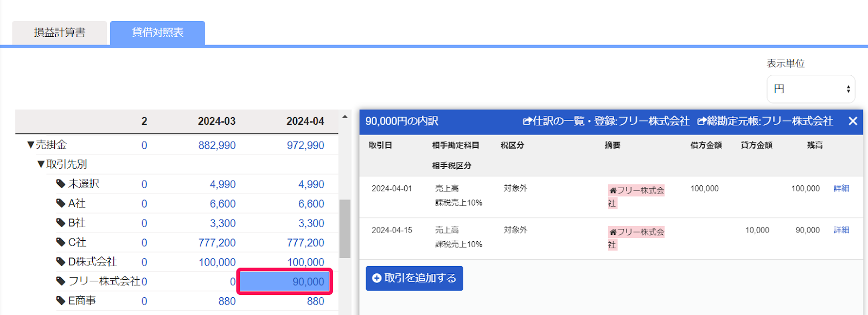868x315 pixels.
Task: Click the tag icon beside D株式会社
Action: coord(61,262)
